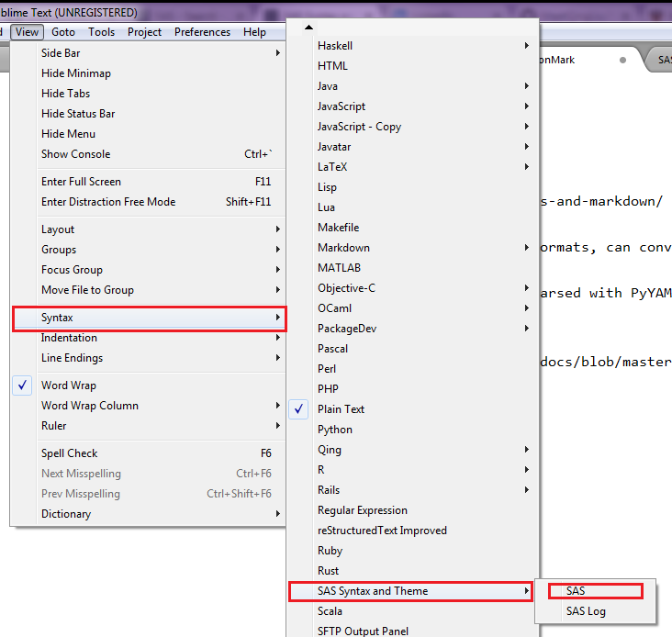This screenshot has width=672, height=637.
Task: Expand the Focus Group submenu
Action: pyautogui.click(x=149, y=270)
